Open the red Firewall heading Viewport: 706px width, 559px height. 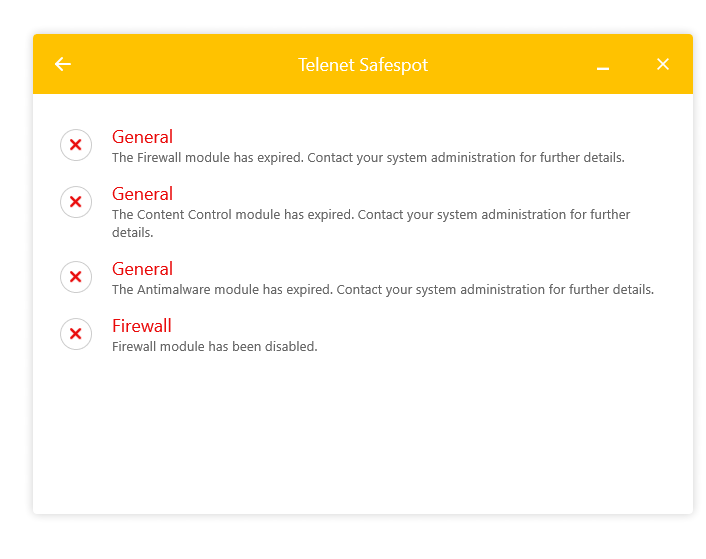click(x=142, y=326)
